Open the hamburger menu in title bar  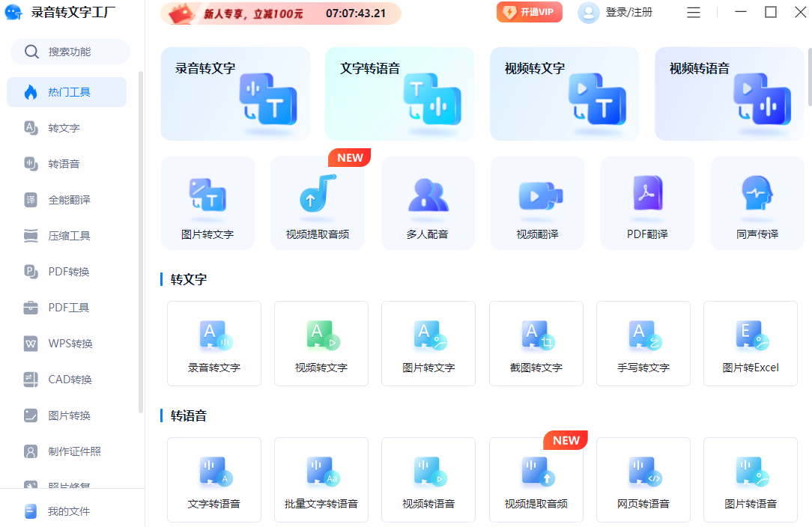[x=694, y=13]
